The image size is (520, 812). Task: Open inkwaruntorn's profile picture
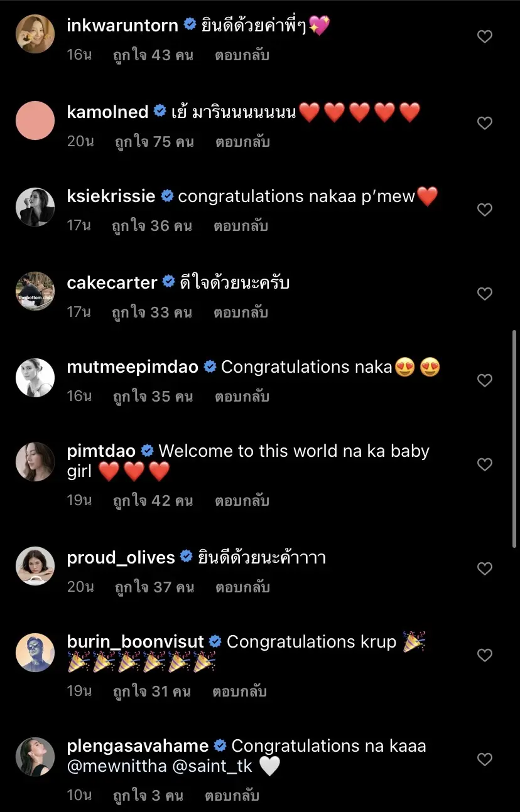(35, 35)
